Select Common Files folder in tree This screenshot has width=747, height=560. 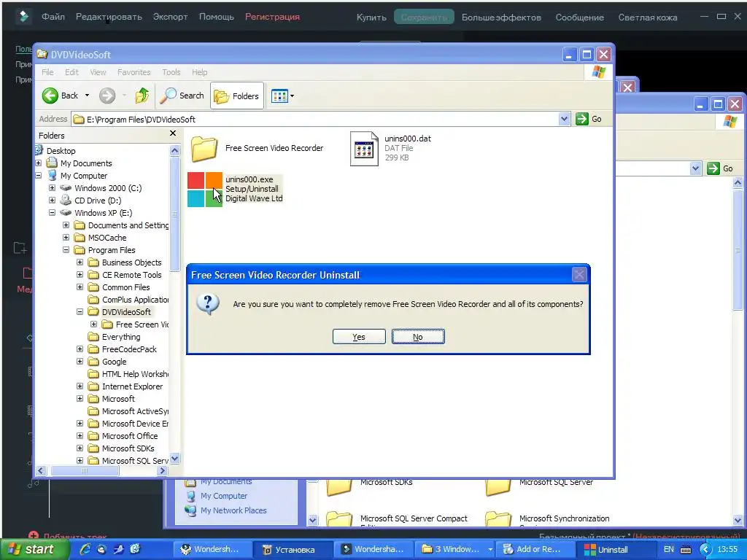[125, 287]
